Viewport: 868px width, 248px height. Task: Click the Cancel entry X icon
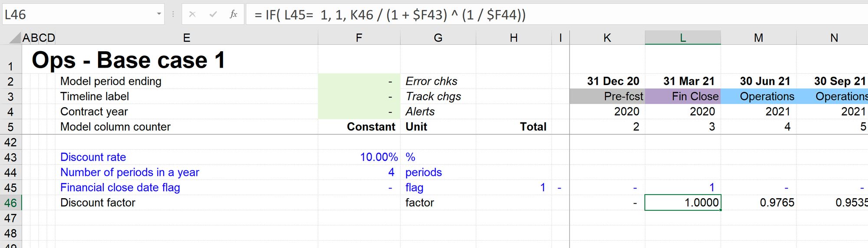coord(192,14)
